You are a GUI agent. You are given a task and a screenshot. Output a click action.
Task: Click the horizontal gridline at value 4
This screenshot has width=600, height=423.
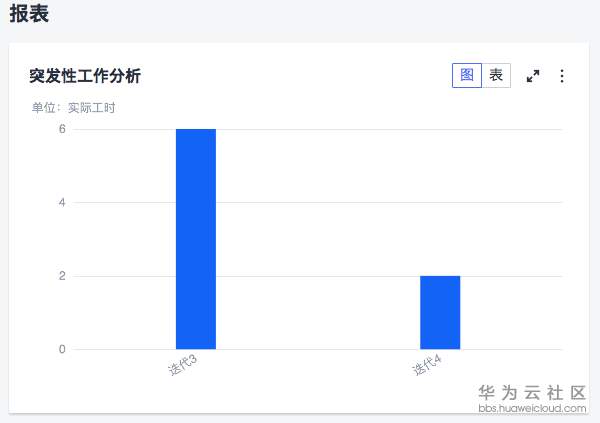click(320, 203)
